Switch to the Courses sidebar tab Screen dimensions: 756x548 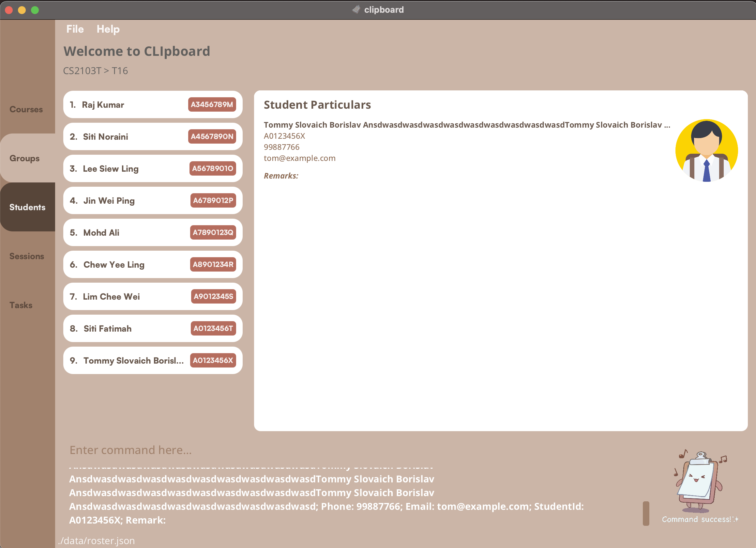tap(26, 109)
